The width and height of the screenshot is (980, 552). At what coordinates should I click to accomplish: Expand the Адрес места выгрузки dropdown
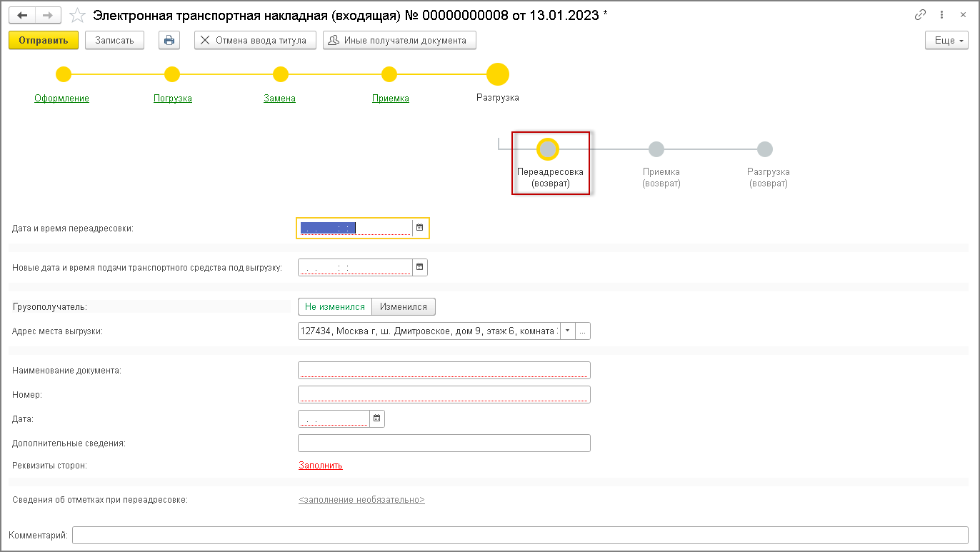pyautogui.click(x=567, y=331)
